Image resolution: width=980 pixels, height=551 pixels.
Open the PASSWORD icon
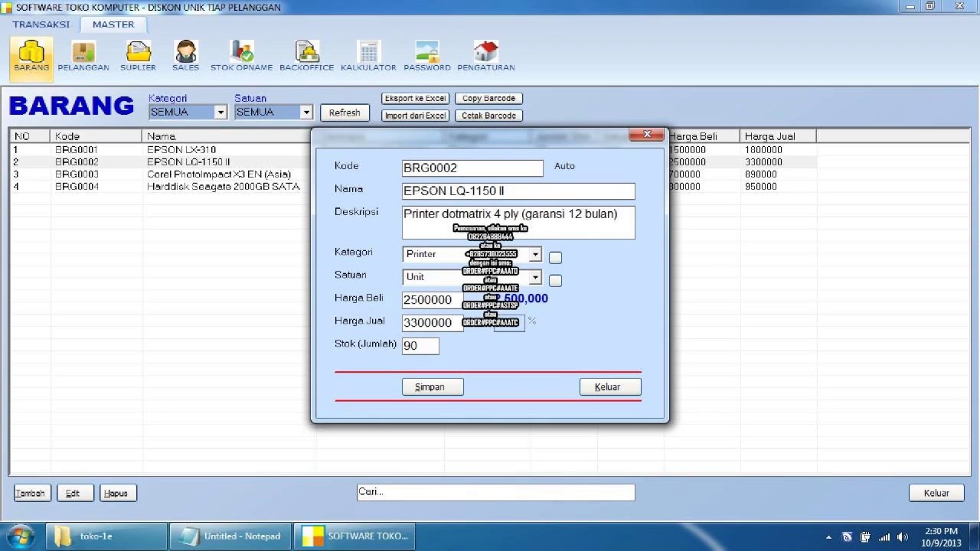point(427,57)
